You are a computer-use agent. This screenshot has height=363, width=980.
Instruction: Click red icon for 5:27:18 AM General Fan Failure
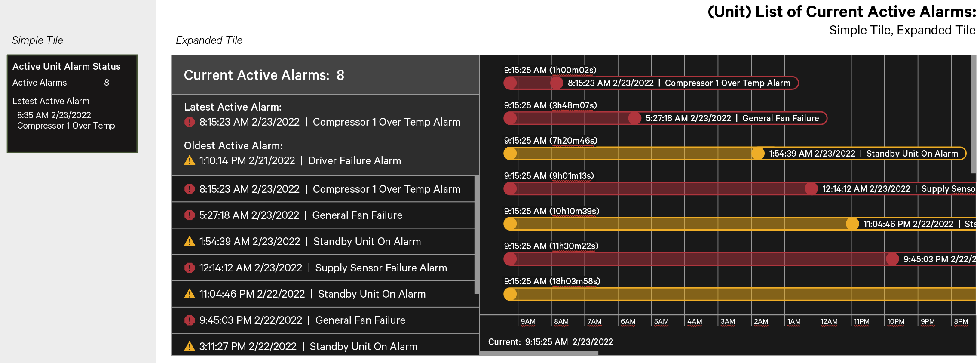[x=189, y=215]
